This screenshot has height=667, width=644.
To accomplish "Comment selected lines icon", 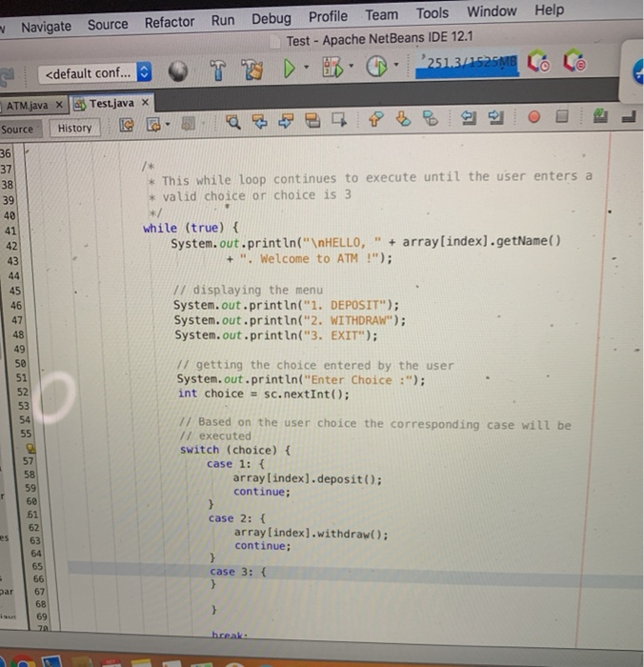I will click(x=600, y=115).
